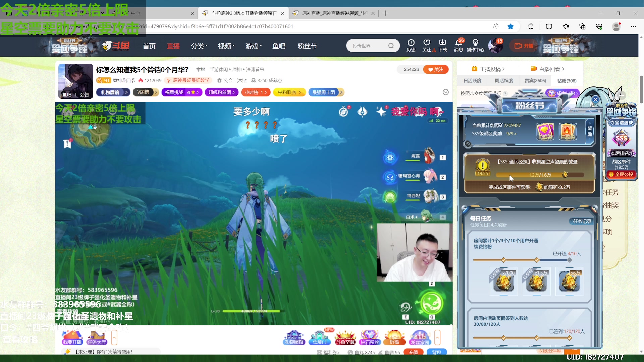Expand the 奖励 rewards side tab

pyautogui.click(x=589, y=131)
